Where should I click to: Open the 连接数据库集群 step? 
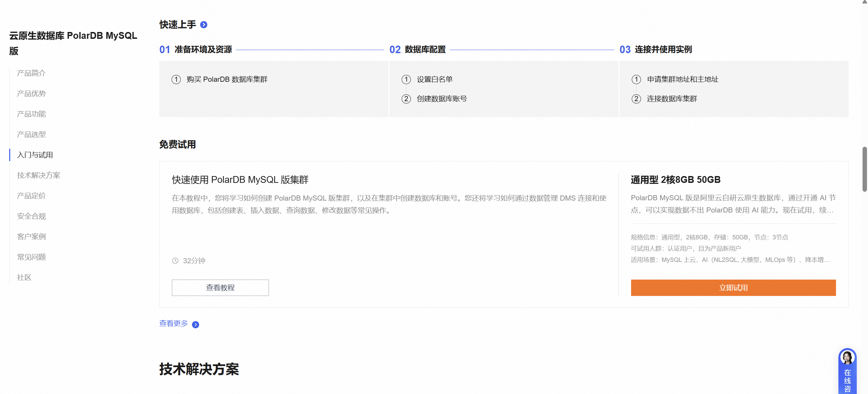click(672, 99)
